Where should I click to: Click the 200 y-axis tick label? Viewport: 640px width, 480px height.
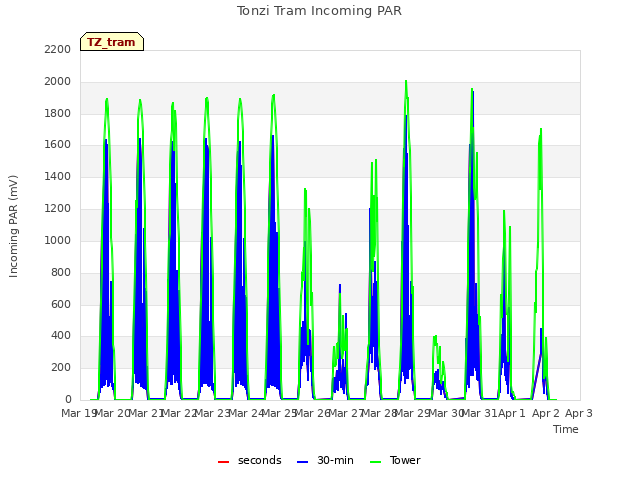click(61, 368)
